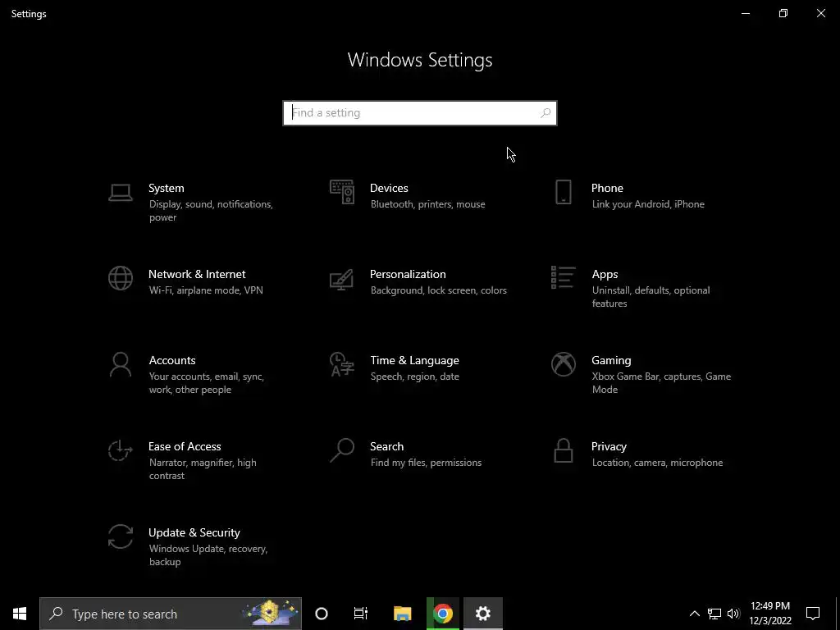Click 'Background, lock screen, colors' text
Viewport: 840px width, 630px height.
click(438, 290)
